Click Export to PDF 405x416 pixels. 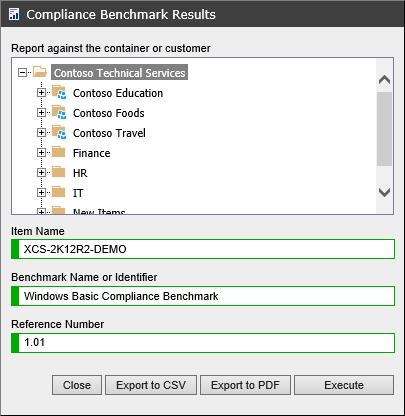245,385
